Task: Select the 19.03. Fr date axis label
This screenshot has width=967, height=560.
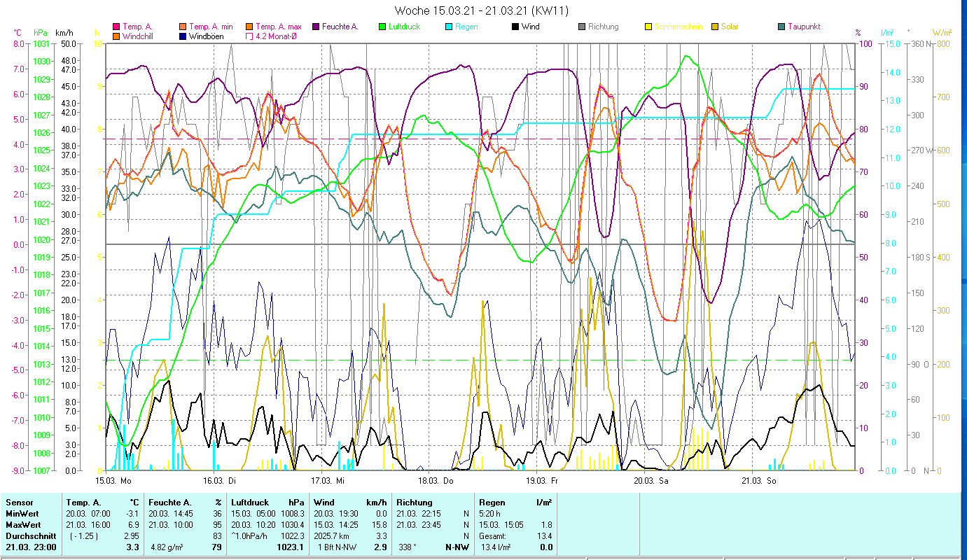Action: coord(543,481)
